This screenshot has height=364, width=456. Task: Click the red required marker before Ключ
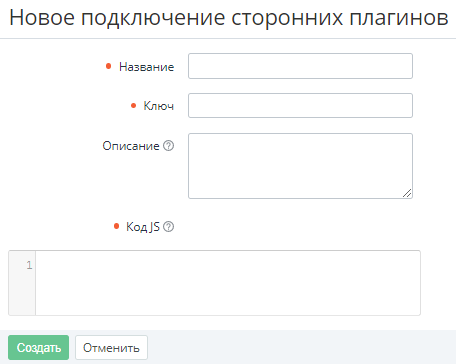[133, 106]
